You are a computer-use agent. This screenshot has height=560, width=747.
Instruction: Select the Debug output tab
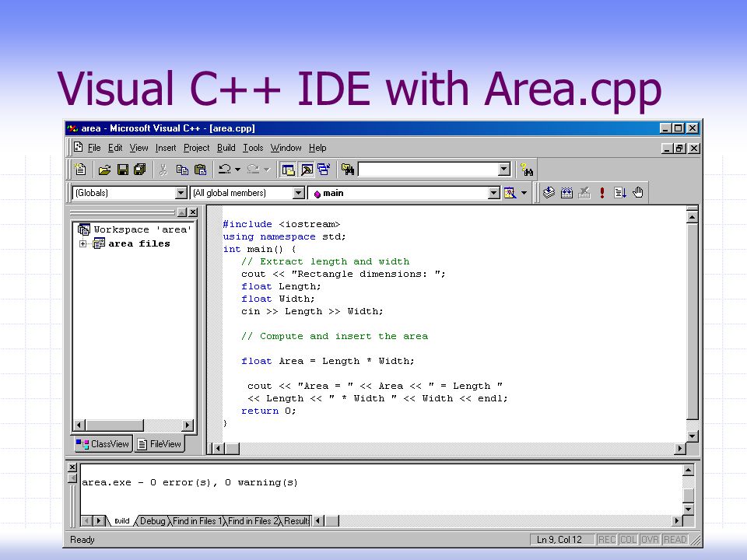[153, 521]
